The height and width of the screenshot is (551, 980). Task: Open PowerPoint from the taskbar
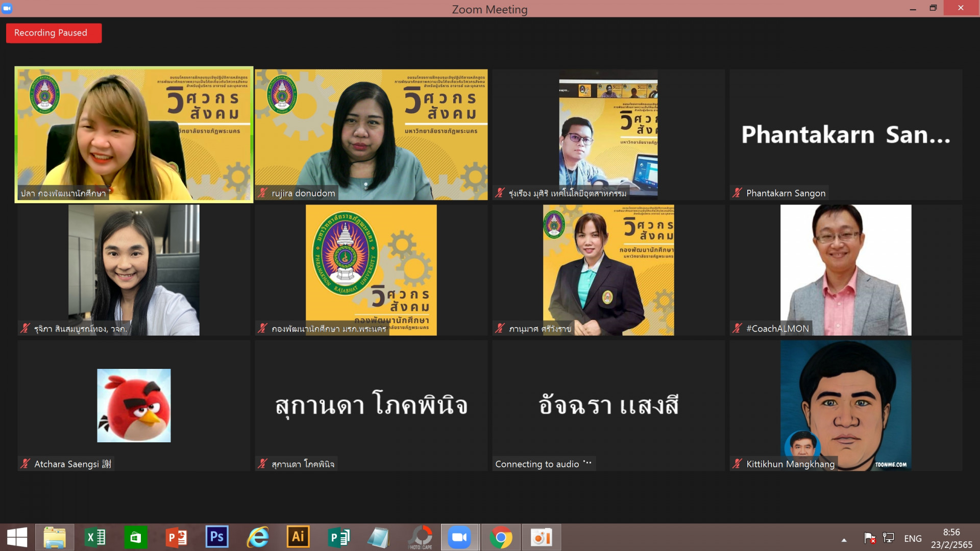176,537
